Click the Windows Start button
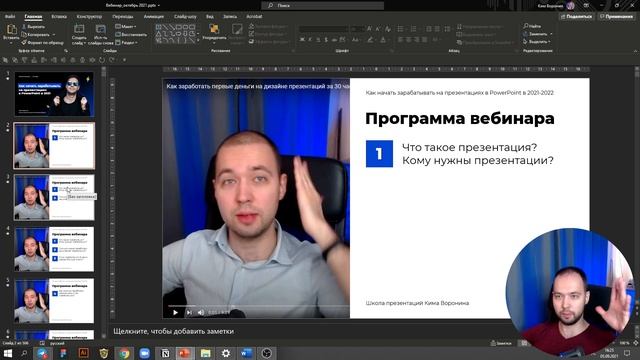This screenshot has height=360, width=640. [x=8, y=353]
